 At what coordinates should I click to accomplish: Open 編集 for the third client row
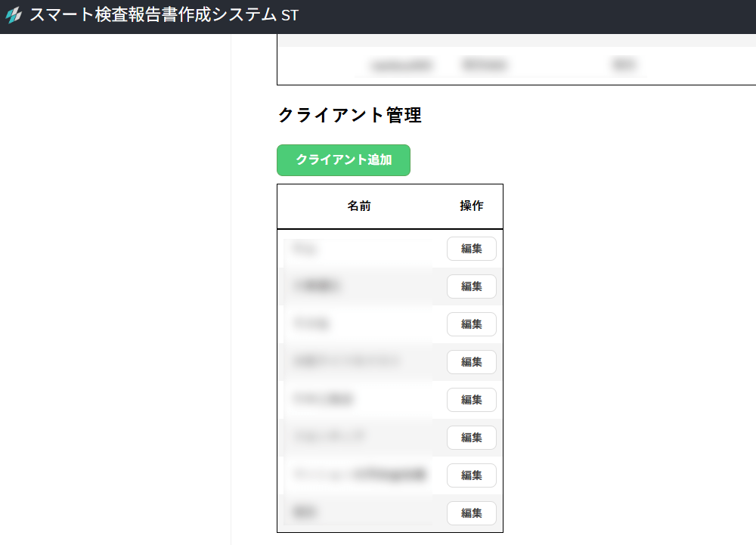pos(471,324)
